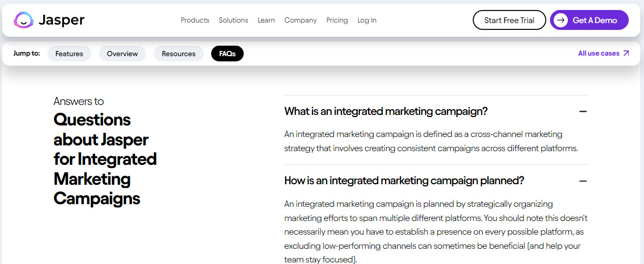Click the Jasper logo icon
Viewport: 644px width, 264px height.
pos(24,20)
